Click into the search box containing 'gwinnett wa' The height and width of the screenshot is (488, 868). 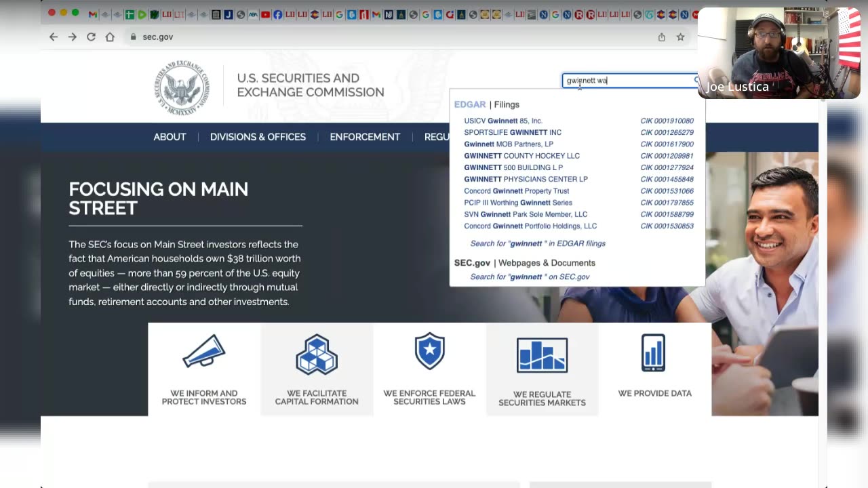pos(630,81)
